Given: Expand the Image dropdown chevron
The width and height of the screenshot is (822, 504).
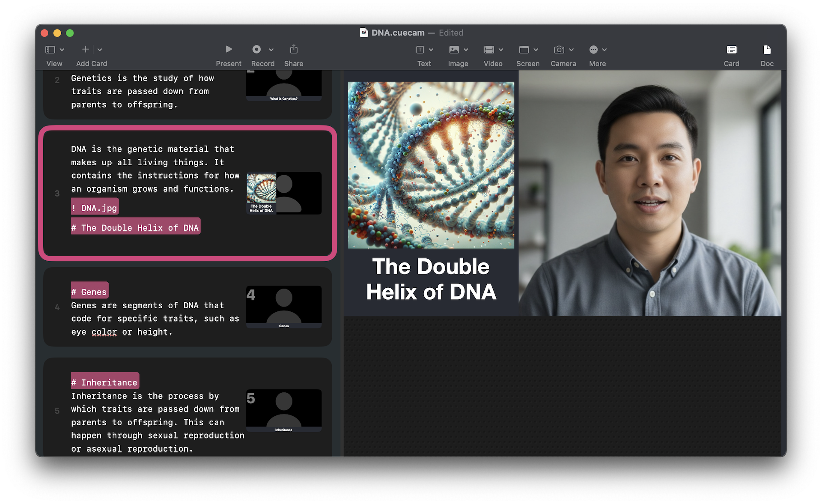Looking at the screenshot, I should (x=466, y=50).
